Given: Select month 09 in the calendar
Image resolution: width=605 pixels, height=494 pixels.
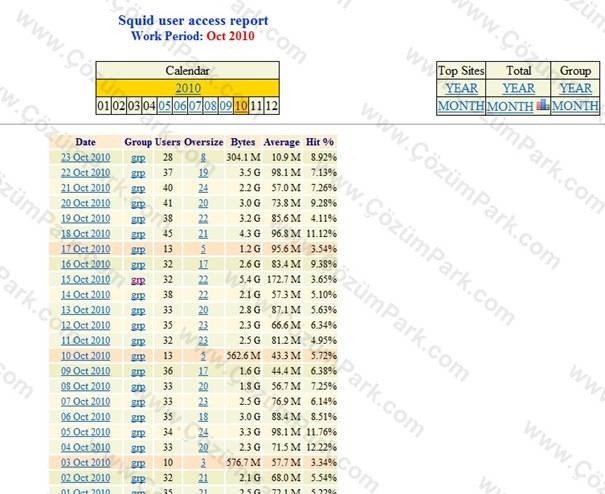Looking at the screenshot, I should pyautogui.click(x=226, y=106).
